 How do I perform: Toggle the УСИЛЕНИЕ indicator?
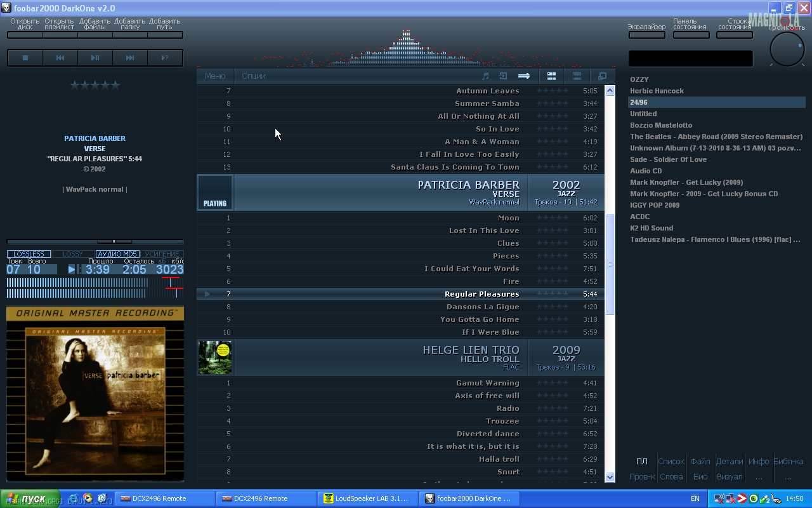162,254
